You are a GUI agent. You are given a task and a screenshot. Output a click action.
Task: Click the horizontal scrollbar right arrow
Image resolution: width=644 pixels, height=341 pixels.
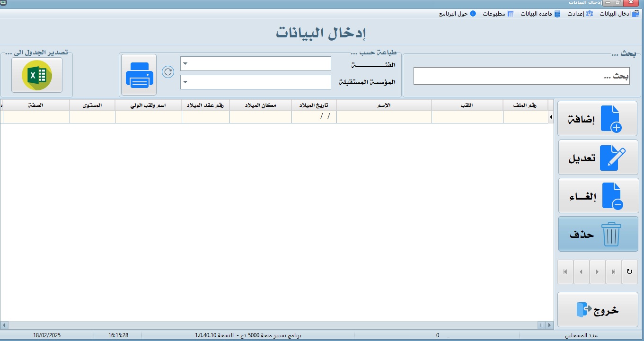coord(549,325)
